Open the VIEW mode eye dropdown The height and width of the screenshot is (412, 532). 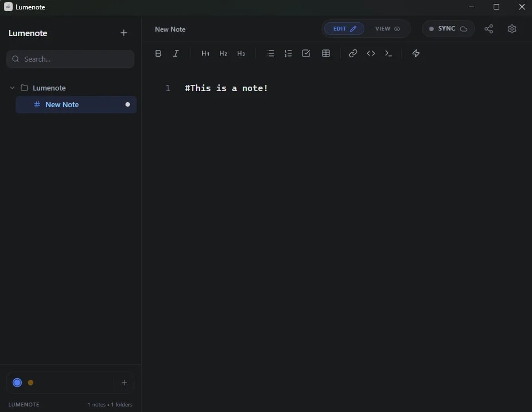[x=398, y=28]
